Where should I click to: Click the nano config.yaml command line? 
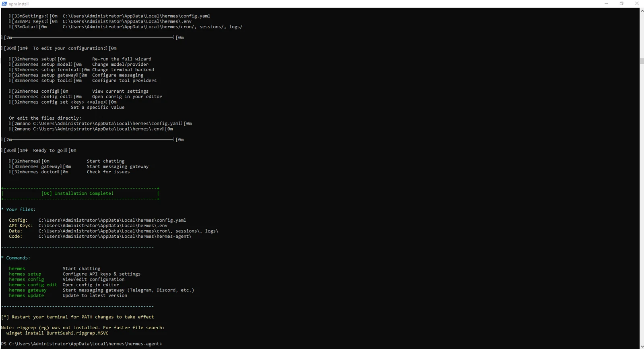click(100, 124)
